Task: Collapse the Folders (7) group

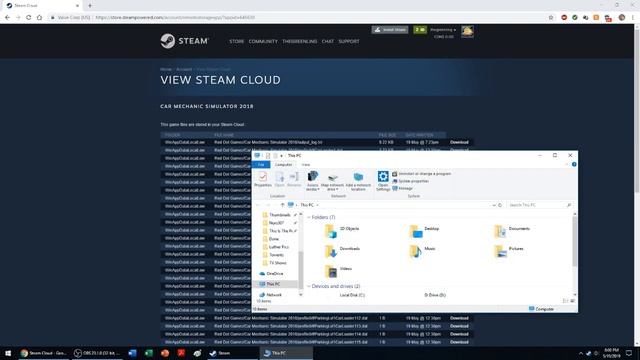Action: [309, 217]
